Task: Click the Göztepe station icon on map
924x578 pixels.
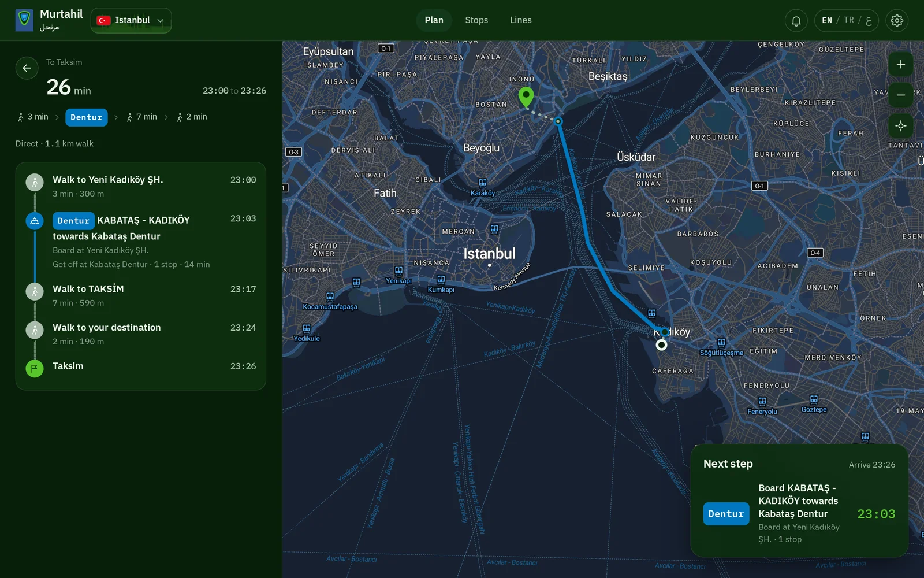Action: click(814, 399)
